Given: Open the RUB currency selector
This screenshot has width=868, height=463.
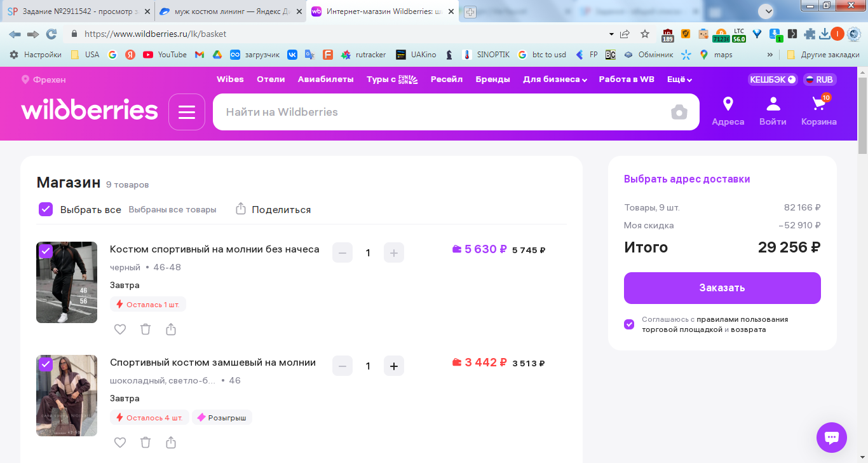Looking at the screenshot, I should [x=820, y=79].
